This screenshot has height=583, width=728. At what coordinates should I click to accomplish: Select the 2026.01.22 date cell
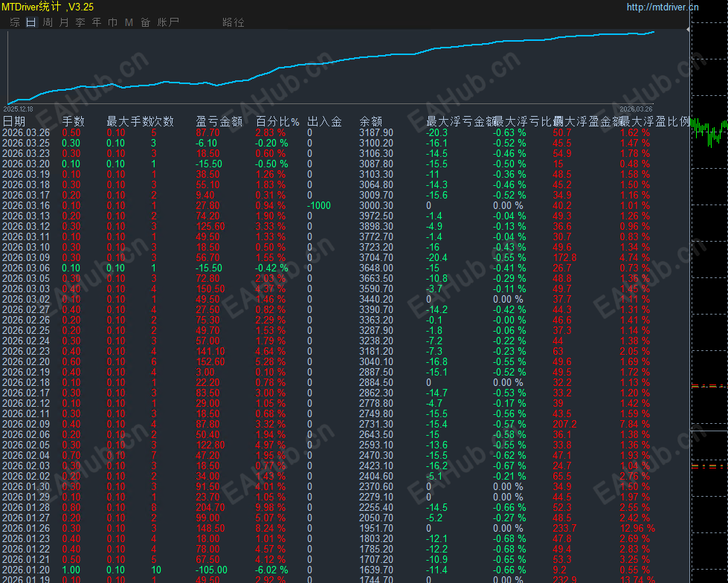(x=26, y=549)
